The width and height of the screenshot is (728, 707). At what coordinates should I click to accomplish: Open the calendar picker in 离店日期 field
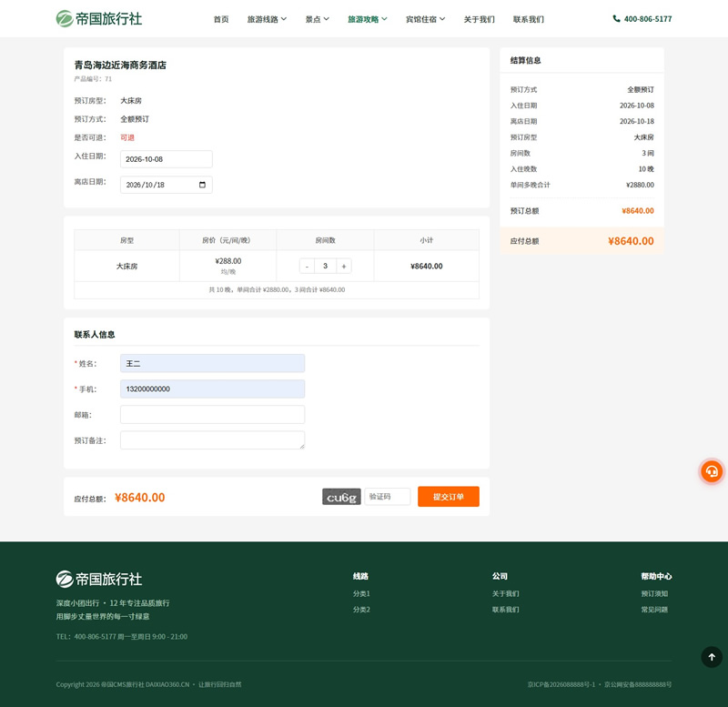click(x=202, y=185)
